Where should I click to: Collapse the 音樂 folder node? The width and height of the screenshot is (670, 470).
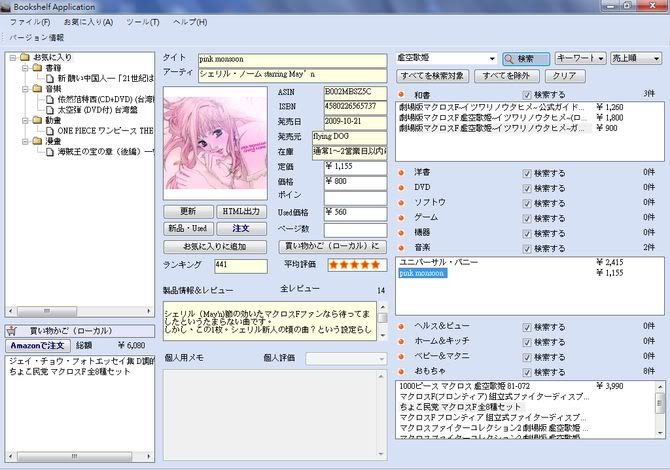click(x=25, y=88)
